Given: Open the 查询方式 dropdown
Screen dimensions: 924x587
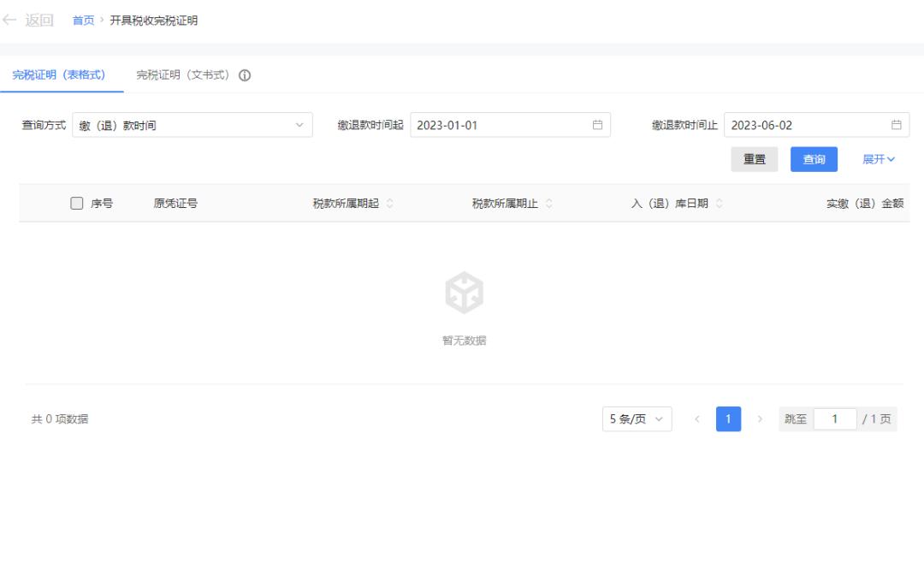Looking at the screenshot, I should (x=192, y=125).
